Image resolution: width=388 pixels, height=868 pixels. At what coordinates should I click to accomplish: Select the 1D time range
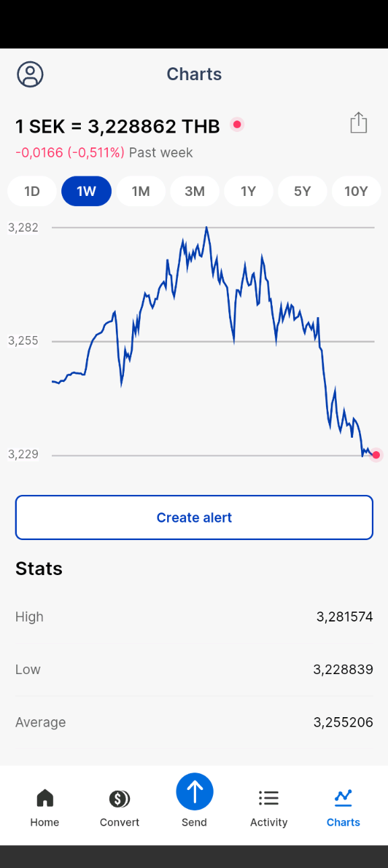pyautogui.click(x=32, y=191)
